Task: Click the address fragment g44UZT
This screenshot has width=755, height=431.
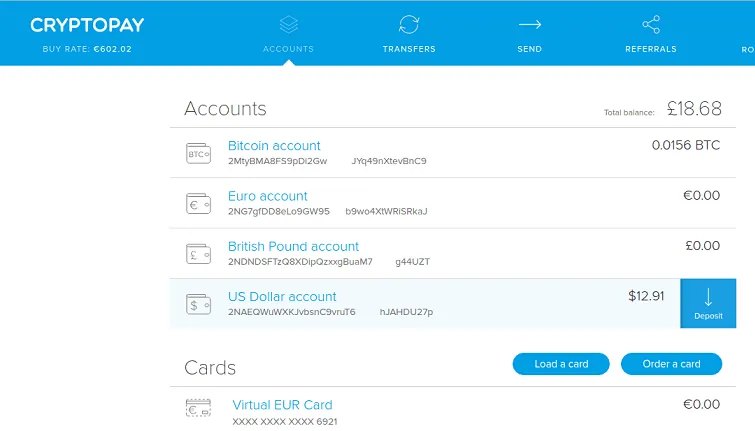Action: 413,262
